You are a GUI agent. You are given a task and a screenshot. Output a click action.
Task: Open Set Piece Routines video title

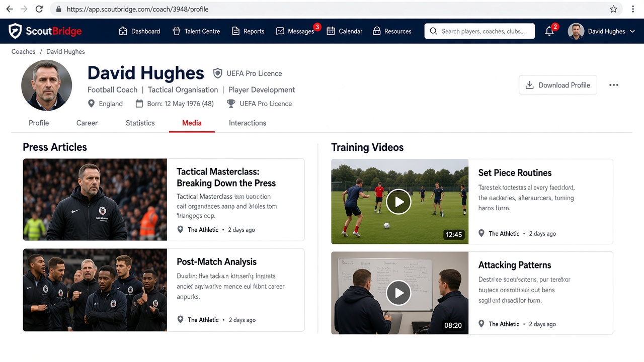[515, 173]
